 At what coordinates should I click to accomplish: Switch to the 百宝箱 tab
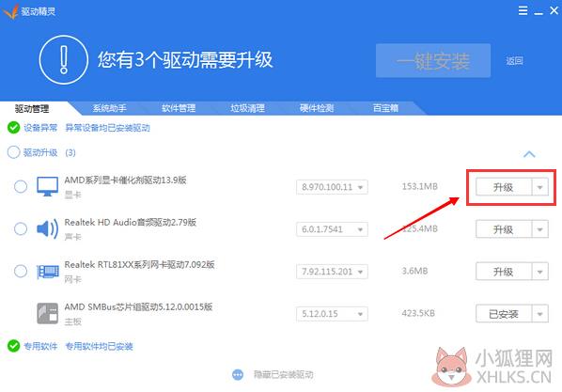385,108
